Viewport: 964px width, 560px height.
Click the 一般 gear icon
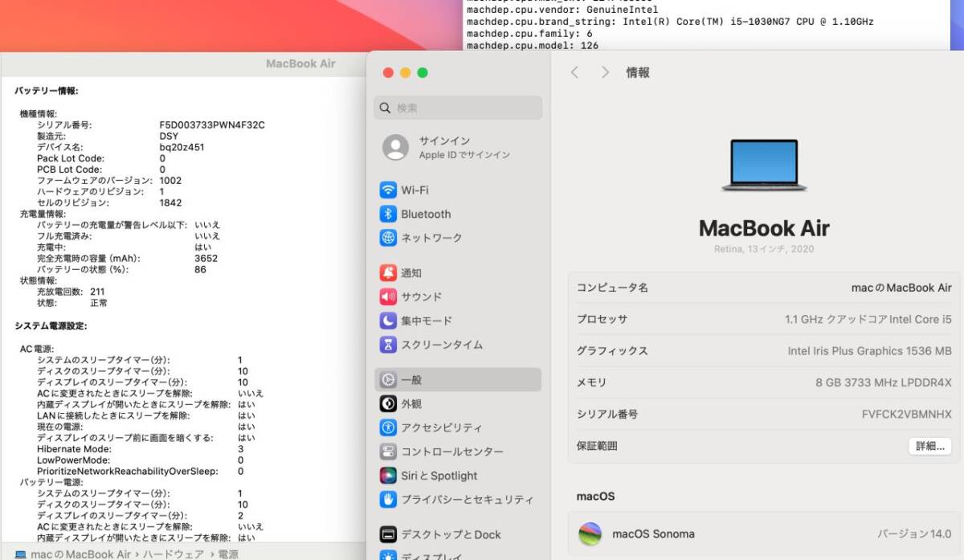(x=389, y=379)
